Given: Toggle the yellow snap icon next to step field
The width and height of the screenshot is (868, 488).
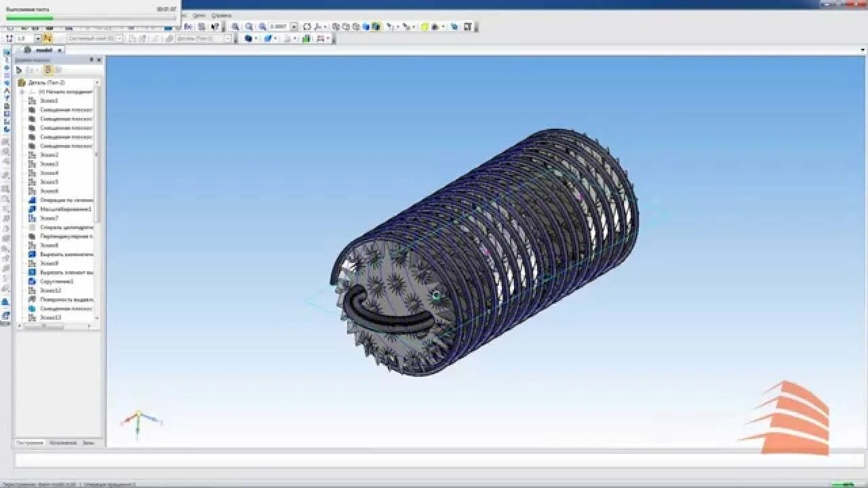Looking at the screenshot, I should [47, 39].
